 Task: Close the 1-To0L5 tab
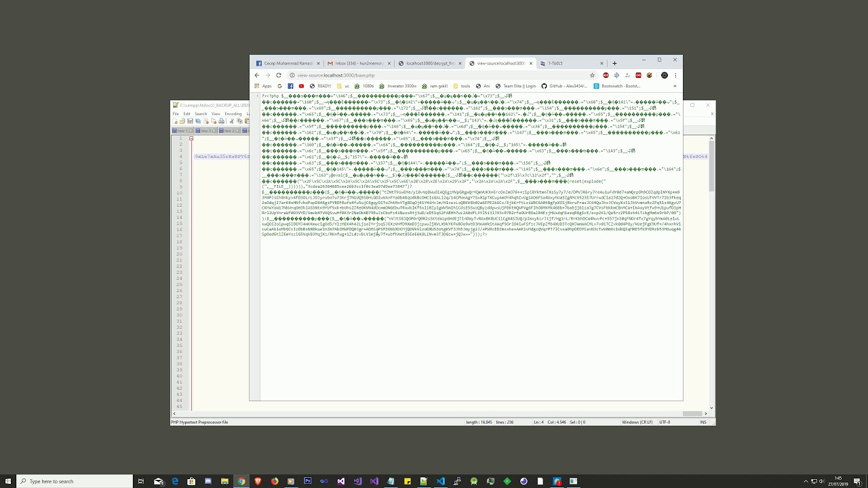601,63
